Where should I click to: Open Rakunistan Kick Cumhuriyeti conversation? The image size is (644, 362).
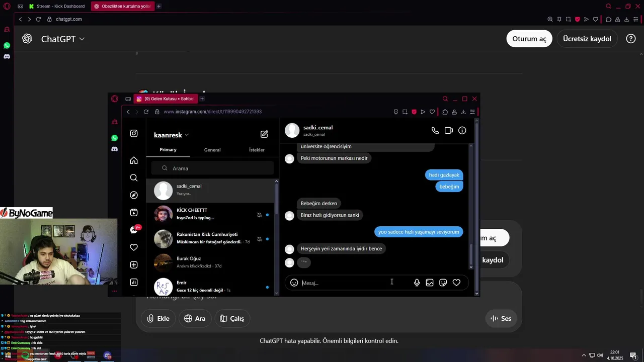point(210,238)
